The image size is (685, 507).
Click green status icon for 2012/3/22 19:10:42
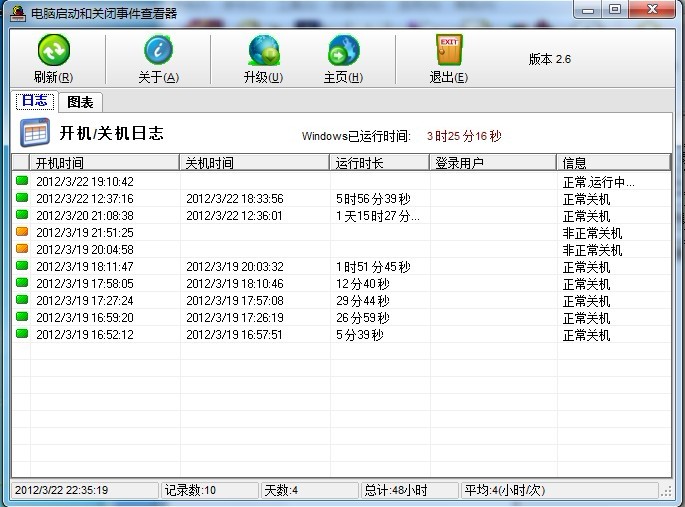point(22,182)
